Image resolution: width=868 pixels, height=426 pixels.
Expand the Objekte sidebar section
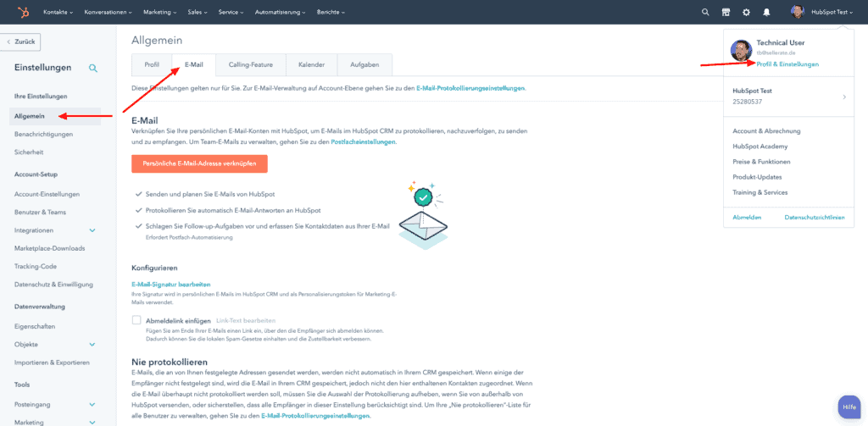(92, 344)
